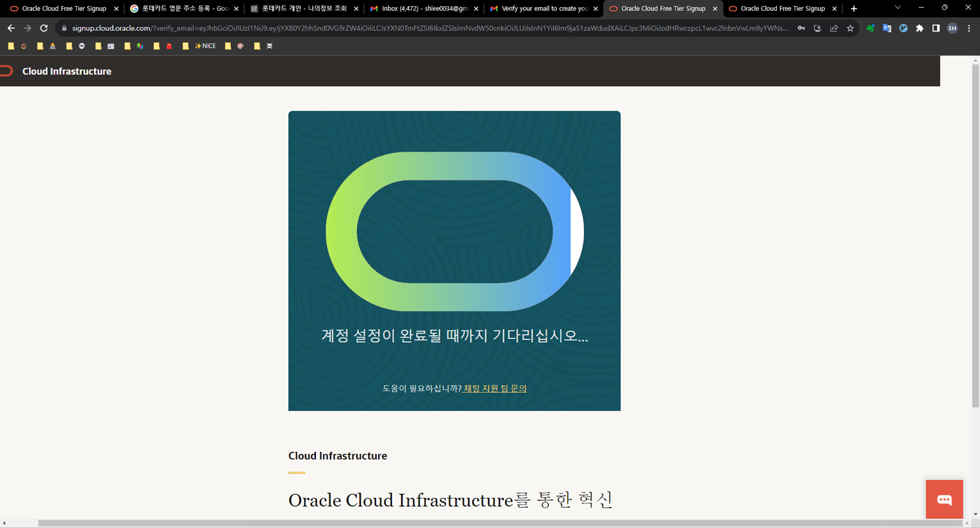This screenshot has height=528, width=980.
Task: Close the Verify your email tab
Action: tap(595, 8)
